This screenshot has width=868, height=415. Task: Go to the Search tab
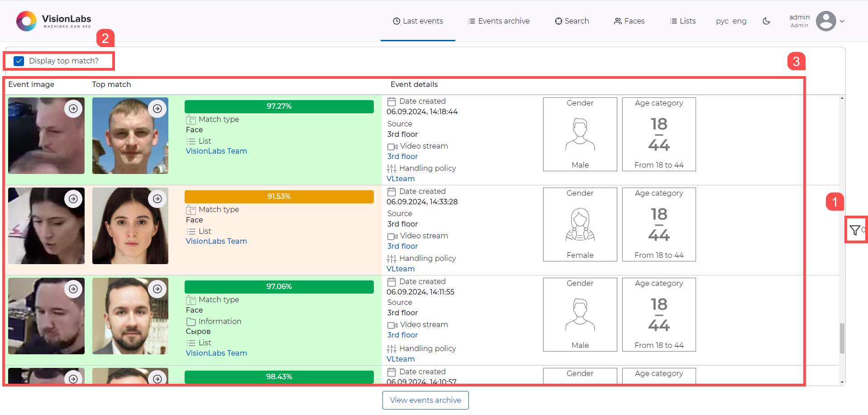pos(572,21)
